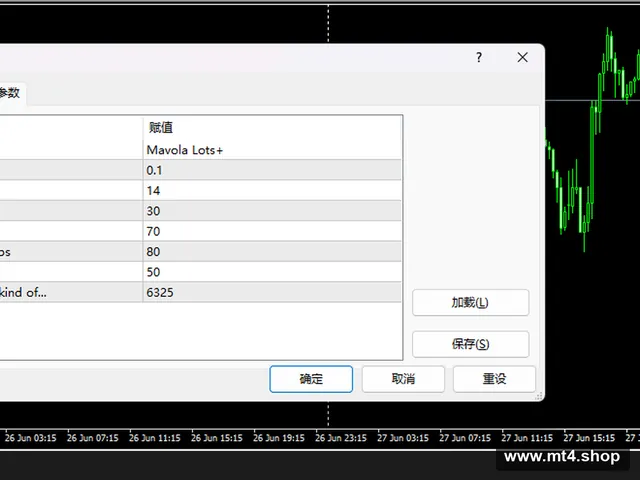640x480 pixels.
Task: Click the 'kind of...' parameter name cell
Action: pyautogui.click(x=71, y=293)
